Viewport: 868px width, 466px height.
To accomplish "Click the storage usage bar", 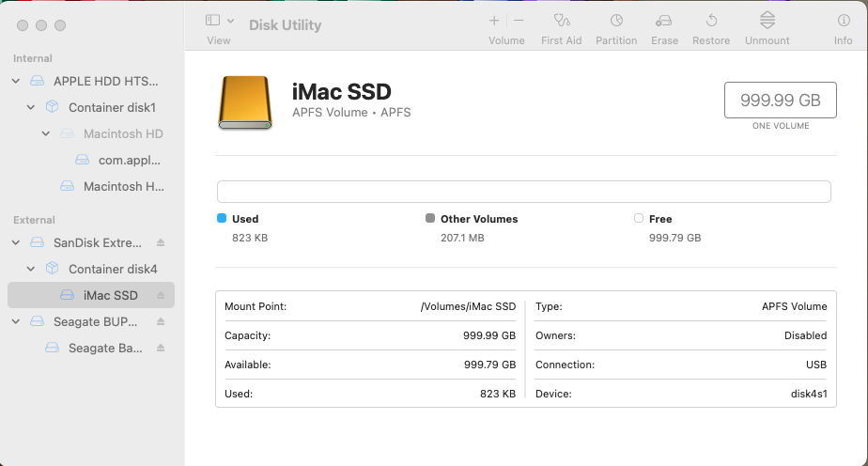I will point(523,192).
